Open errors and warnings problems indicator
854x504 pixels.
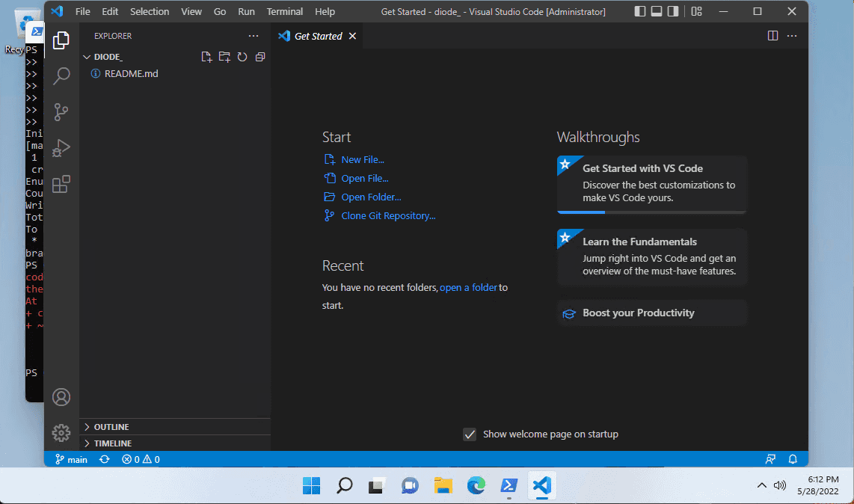141,459
